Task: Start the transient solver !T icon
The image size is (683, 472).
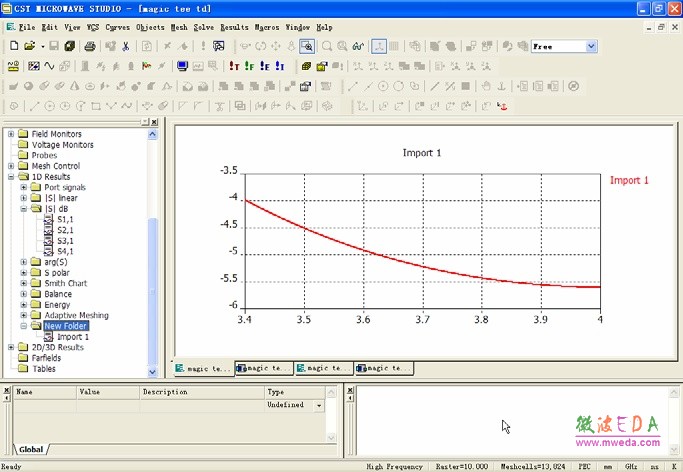Action: tap(234, 66)
